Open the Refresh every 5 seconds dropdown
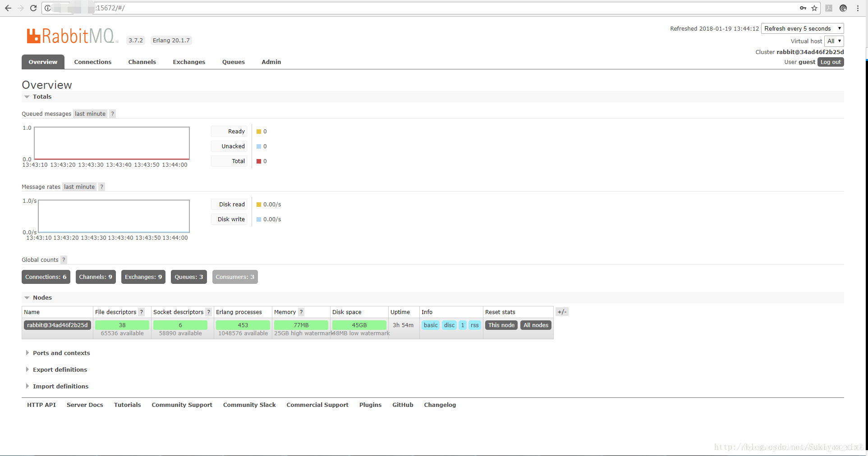Viewport: 868px width, 456px height. [x=803, y=28]
